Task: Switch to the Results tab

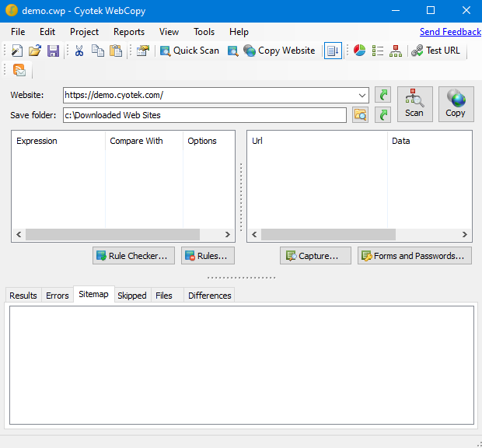Action: click(23, 296)
